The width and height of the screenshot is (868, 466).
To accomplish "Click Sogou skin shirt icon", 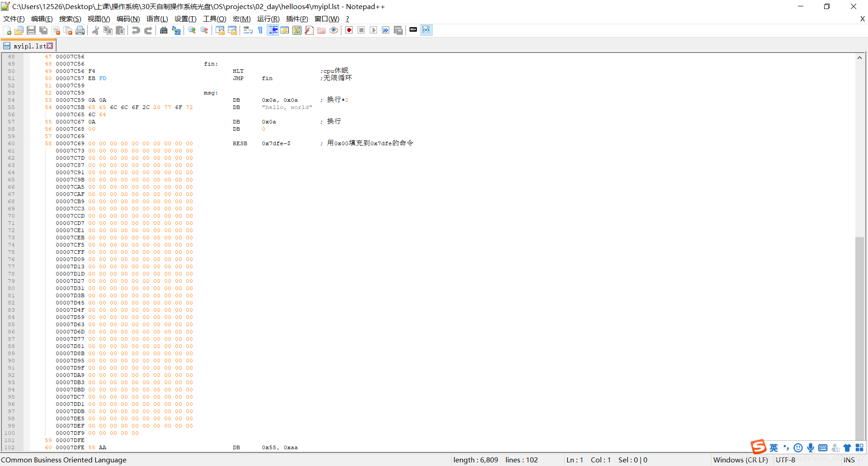I will coord(847,447).
